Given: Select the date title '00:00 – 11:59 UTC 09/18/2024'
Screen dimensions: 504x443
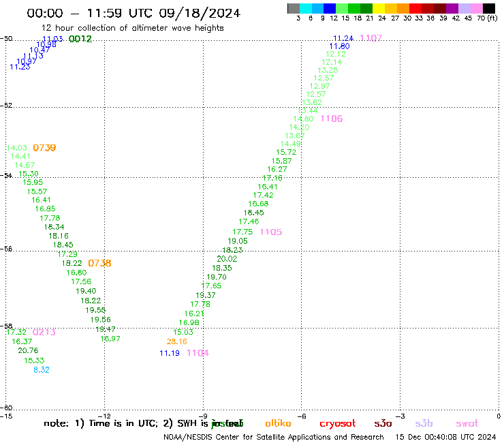Looking at the screenshot, I should click(133, 13).
